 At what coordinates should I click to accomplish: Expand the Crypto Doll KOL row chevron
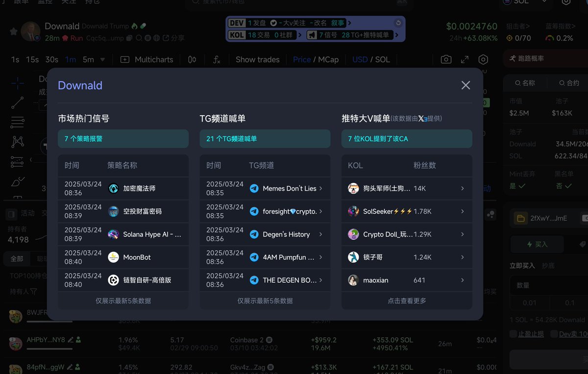pyautogui.click(x=462, y=234)
